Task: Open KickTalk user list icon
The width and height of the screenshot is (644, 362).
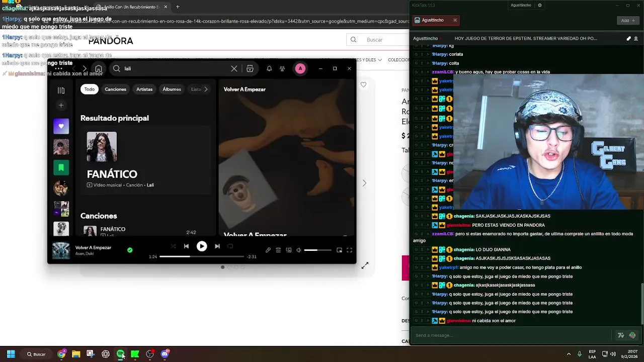Action: tap(636, 39)
